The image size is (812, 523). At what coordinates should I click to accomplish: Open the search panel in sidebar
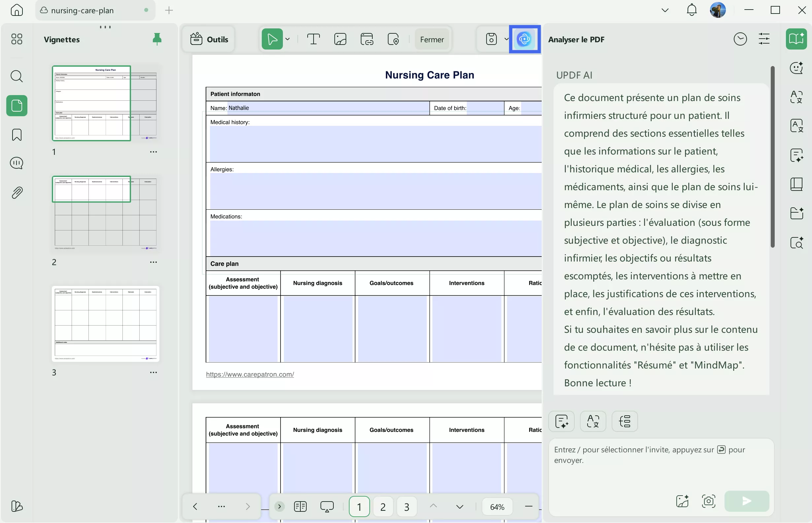pos(17,76)
